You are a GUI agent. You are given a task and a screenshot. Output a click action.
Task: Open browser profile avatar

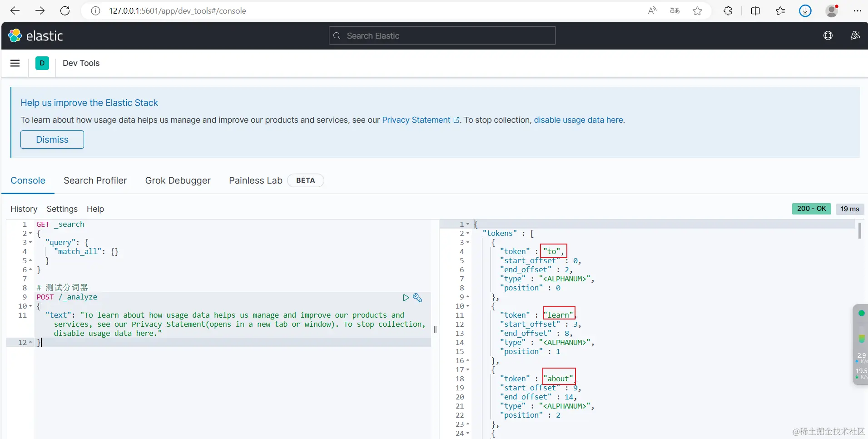832,11
